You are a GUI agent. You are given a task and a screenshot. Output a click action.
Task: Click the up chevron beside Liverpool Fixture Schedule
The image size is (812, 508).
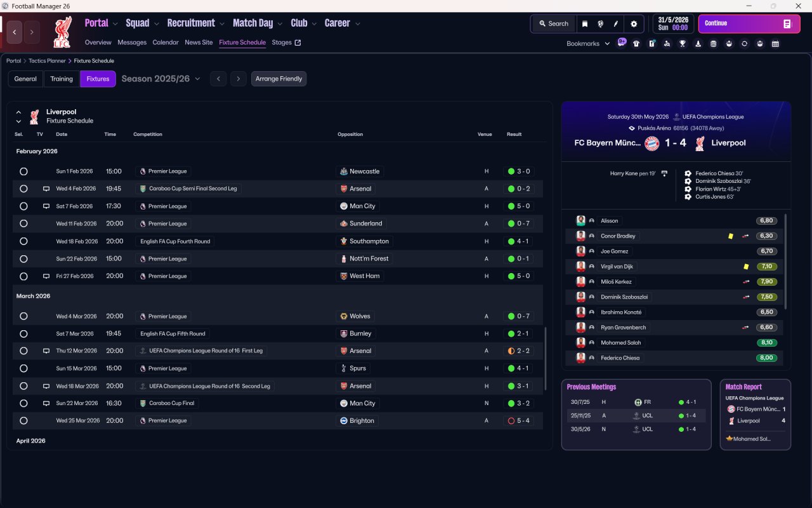(18, 112)
